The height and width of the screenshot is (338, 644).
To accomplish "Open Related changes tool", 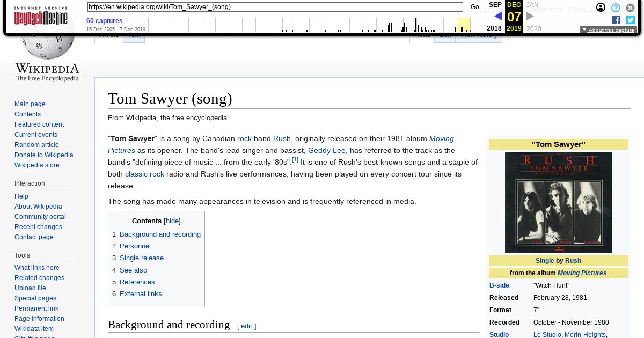I will click(x=39, y=278).
